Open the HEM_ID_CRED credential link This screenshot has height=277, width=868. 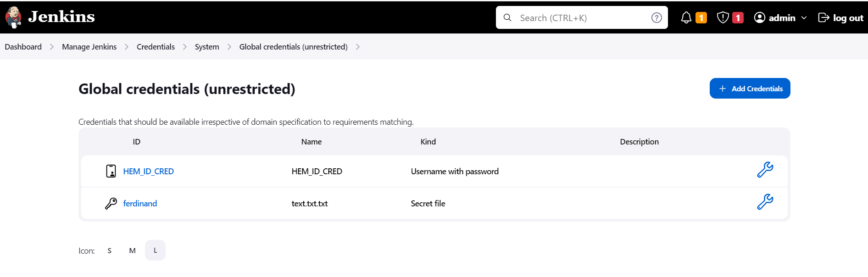(148, 171)
